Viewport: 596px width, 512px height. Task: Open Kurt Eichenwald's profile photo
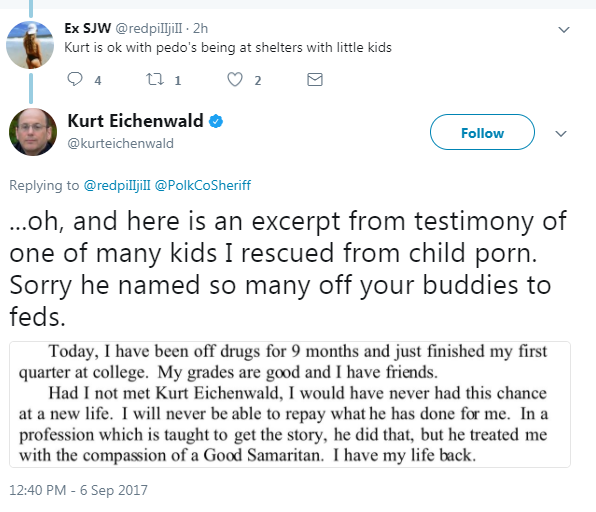point(33,132)
